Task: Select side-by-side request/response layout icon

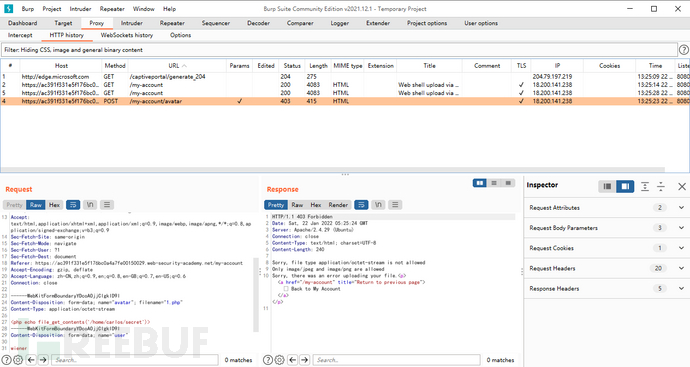Action: [x=480, y=183]
